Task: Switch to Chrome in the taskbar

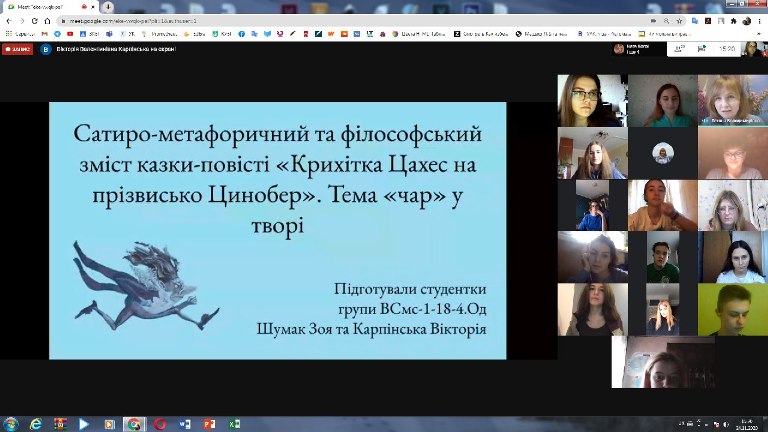Action: point(134,424)
